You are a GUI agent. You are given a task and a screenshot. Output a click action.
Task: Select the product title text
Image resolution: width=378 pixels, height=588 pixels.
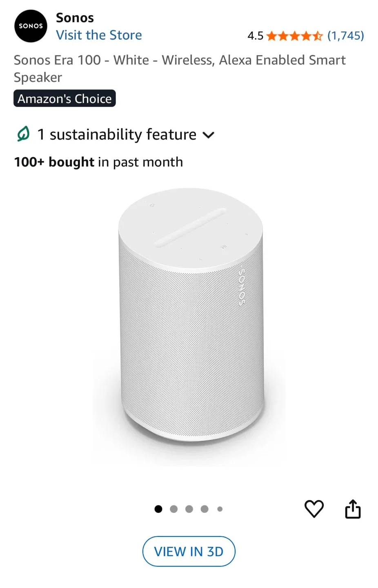[x=180, y=68]
